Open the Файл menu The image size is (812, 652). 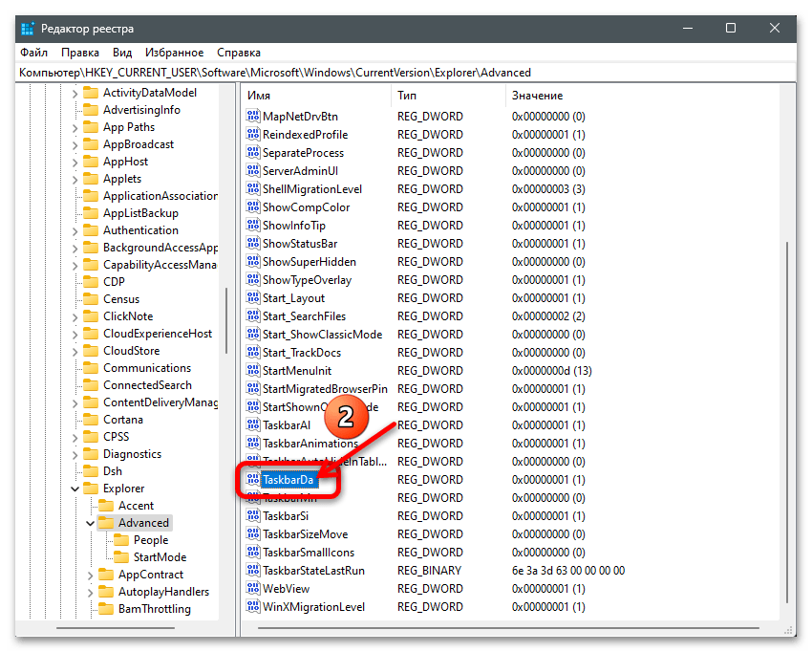34,53
